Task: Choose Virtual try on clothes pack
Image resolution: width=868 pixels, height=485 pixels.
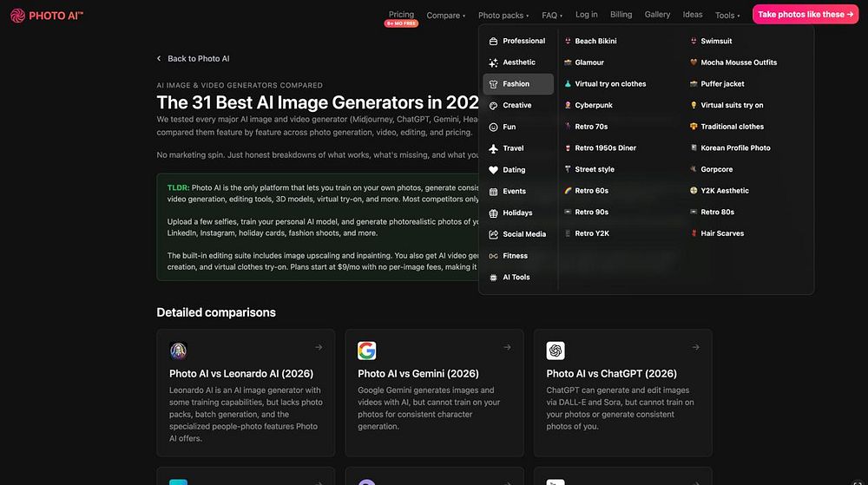Action: (609, 84)
